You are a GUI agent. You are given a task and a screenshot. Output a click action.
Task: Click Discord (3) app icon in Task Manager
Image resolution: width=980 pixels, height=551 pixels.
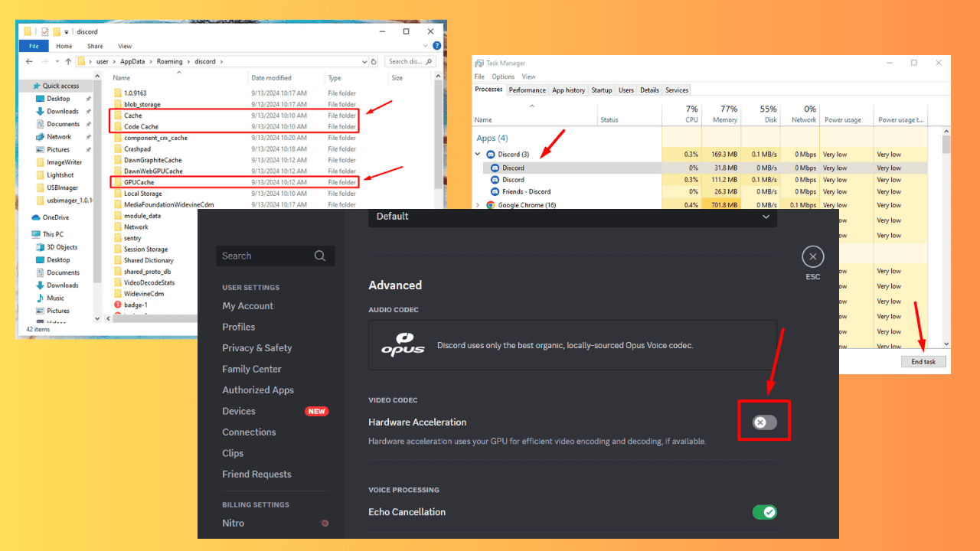491,155
